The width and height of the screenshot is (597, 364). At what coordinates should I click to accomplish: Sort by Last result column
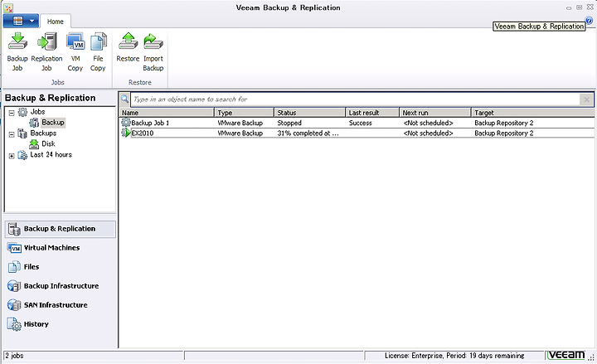372,113
